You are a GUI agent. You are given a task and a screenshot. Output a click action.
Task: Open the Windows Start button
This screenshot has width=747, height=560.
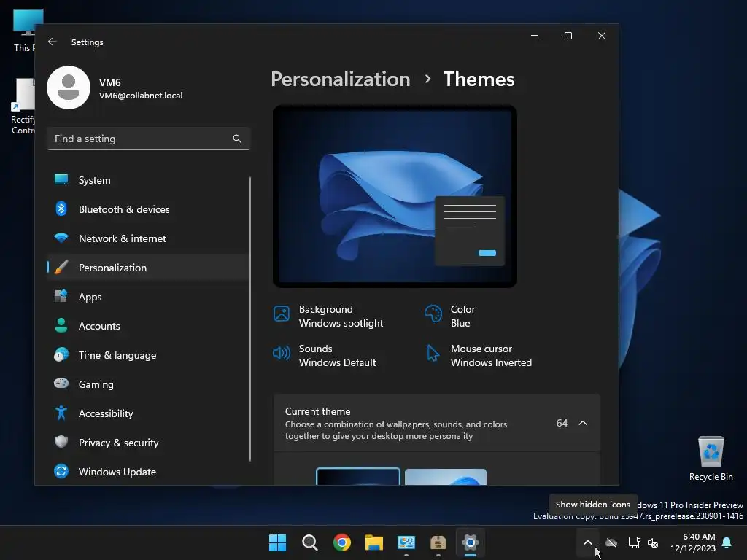(277, 542)
